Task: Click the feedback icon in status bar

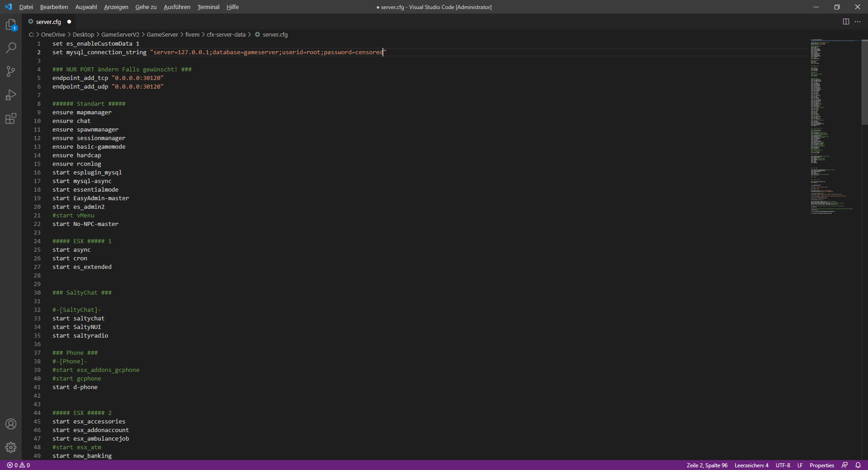Action: [844, 465]
